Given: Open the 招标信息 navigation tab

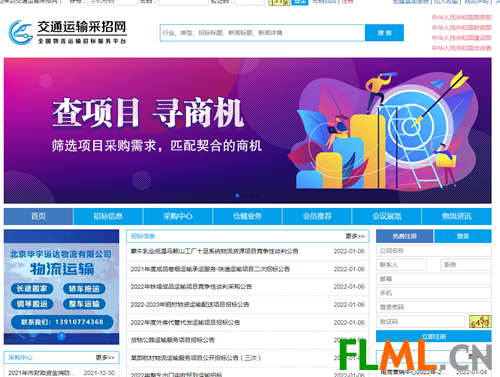Looking at the screenshot, I should coord(108,216).
